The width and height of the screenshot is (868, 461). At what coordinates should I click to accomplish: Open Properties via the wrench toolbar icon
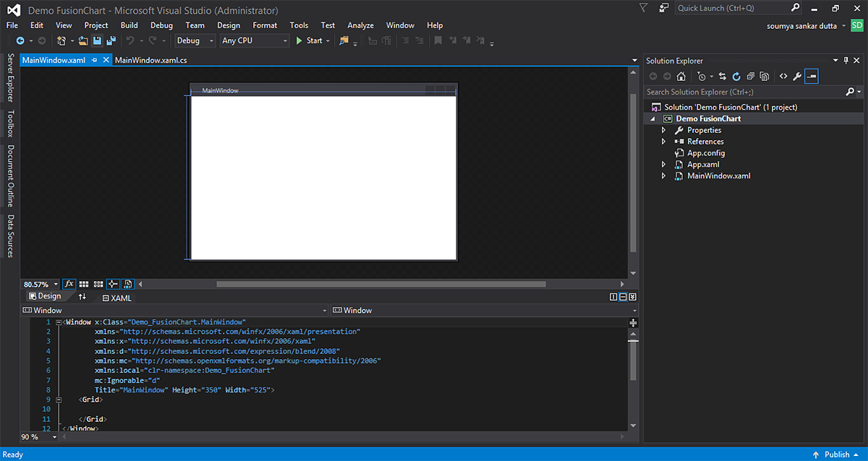click(x=796, y=76)
